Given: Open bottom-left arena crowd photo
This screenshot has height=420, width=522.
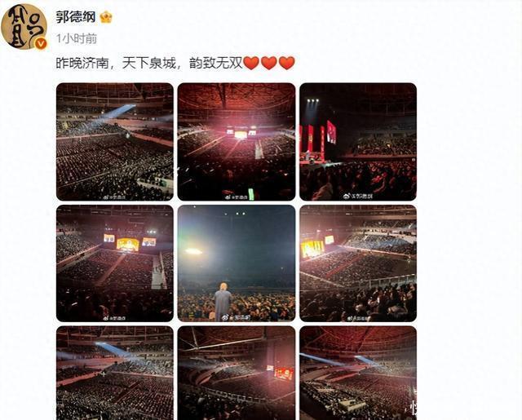Looking at the screenshot, I should [115, 373].
